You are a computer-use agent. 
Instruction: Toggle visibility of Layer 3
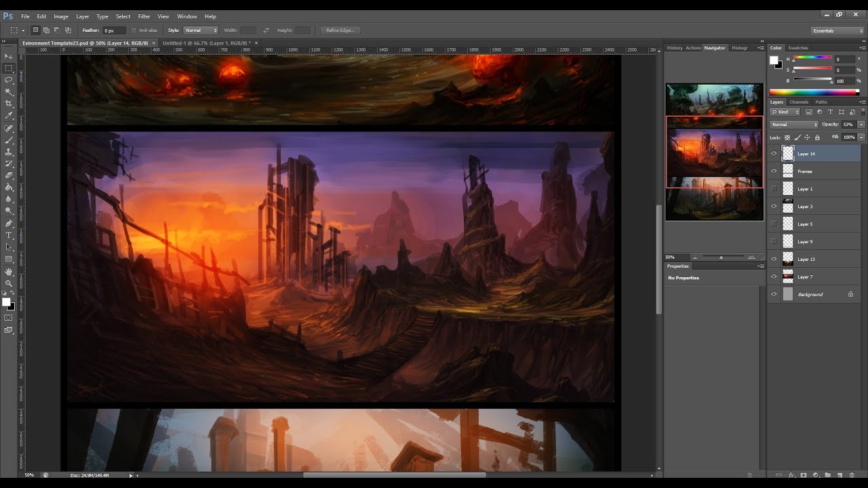coord(774,206)
